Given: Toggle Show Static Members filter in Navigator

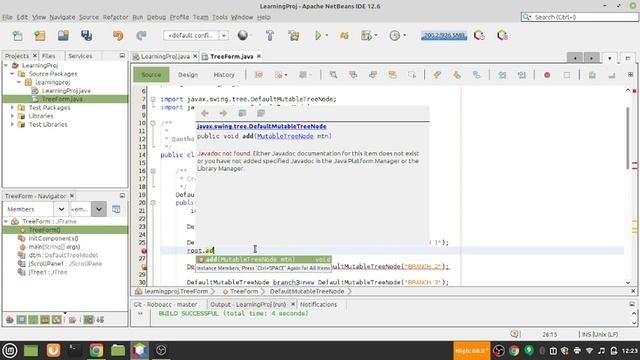Looking at the screenshot, I should click(33, 320).
